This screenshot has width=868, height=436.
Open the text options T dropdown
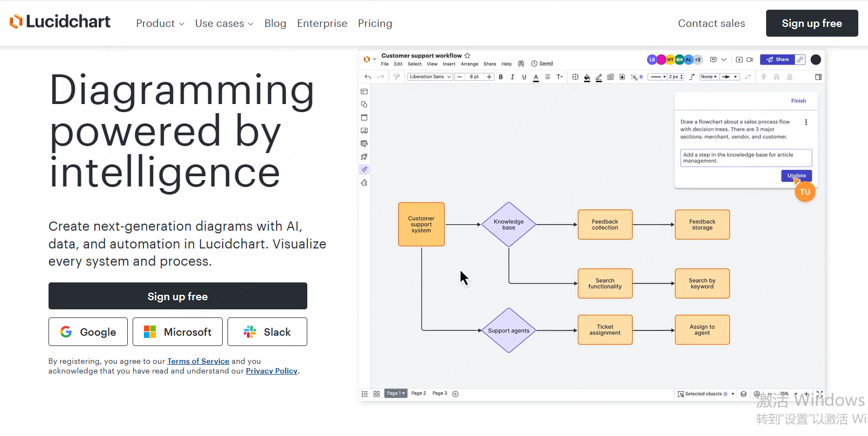[x=560, y=77]
